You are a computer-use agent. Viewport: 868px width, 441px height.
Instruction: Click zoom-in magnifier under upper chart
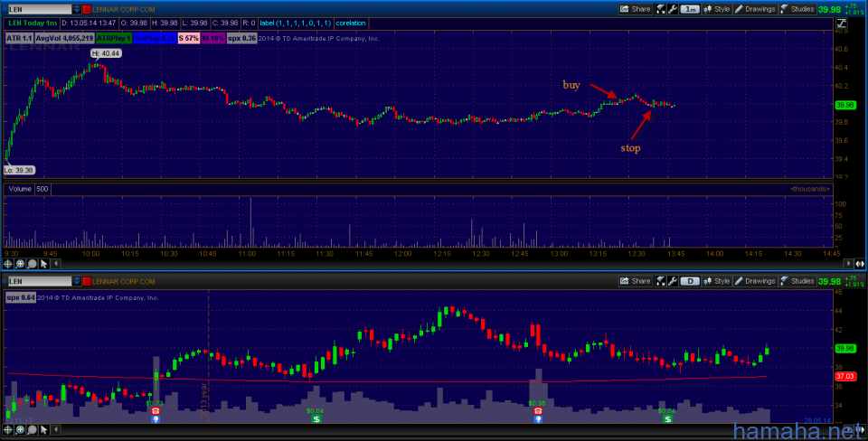click(x=20, y=264)
